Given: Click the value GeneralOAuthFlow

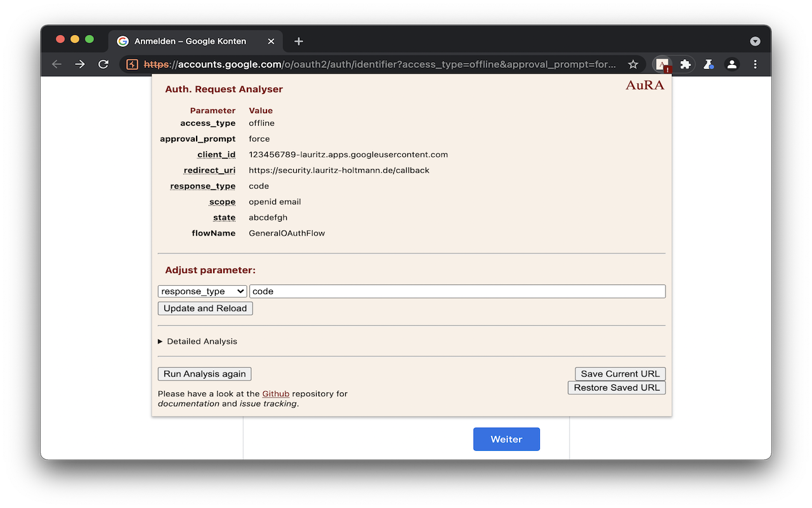Looking at the screenshot, I should (287, 233).
